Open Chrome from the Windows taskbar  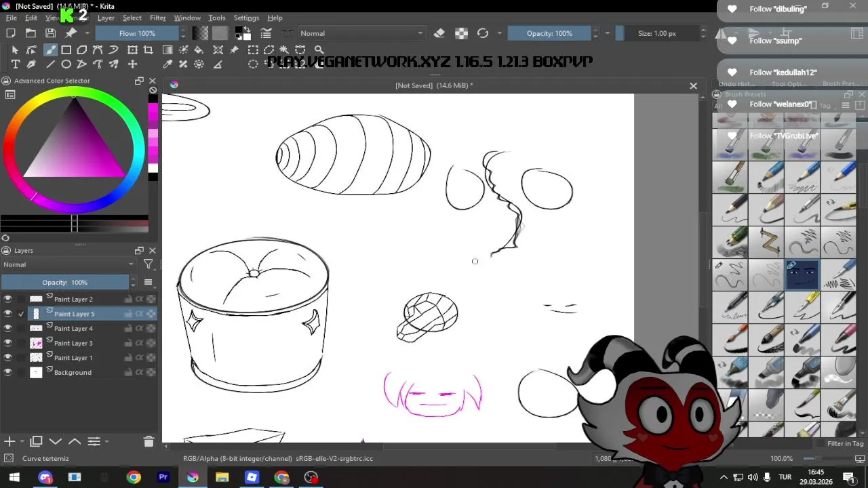coord(134,477)
